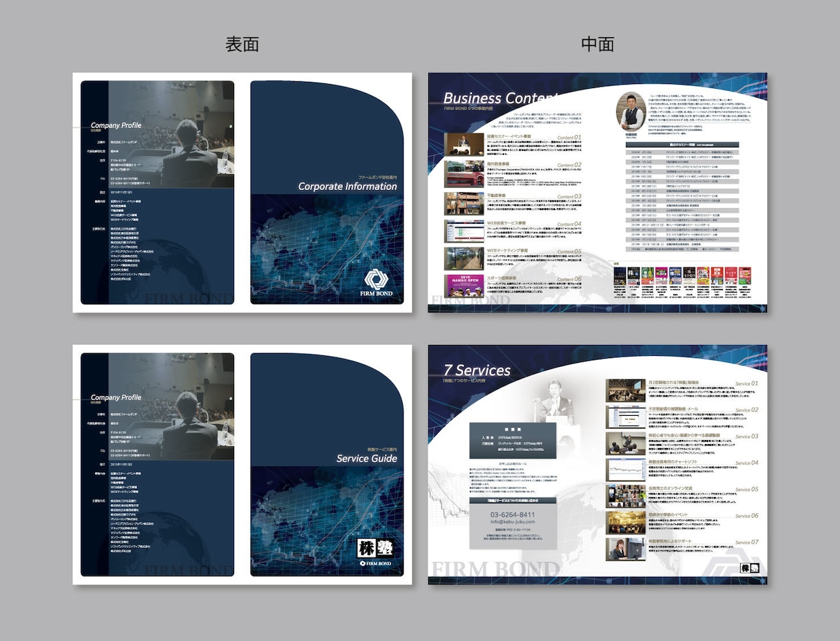Viewport: 840px width, 641px height.
Task: Select the thumbnail beside Content 05
Action: click(x=464, y=258)
